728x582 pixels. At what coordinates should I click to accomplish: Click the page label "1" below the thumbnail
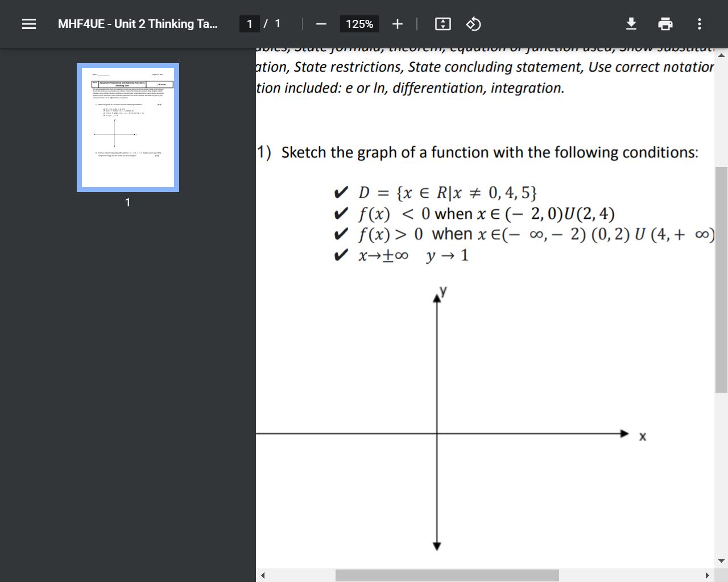click(128, 202)
